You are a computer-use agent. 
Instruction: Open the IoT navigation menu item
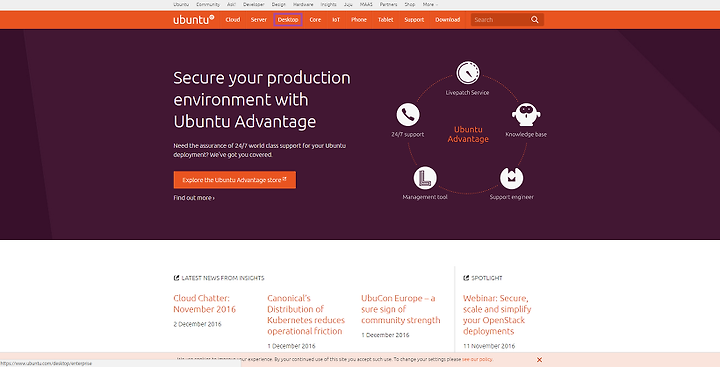[x=336, y=20]
